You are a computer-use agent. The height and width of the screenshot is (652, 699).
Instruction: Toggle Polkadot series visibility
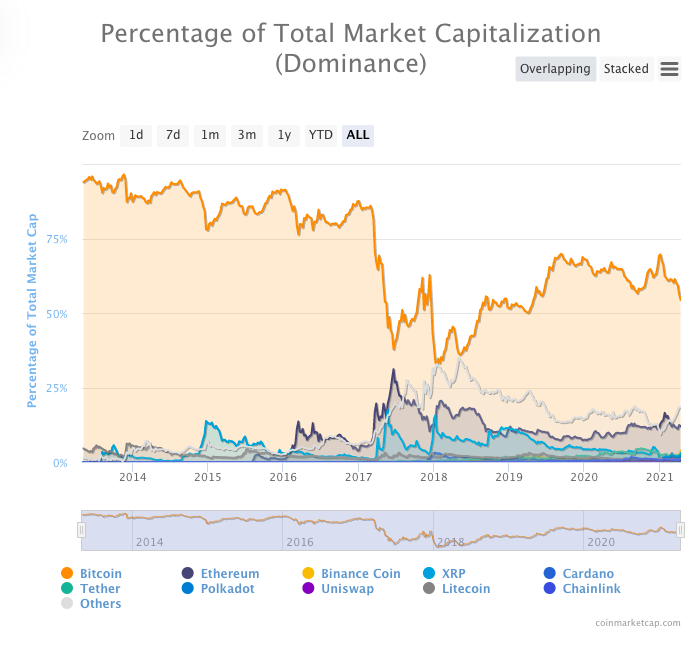[227, 589]
